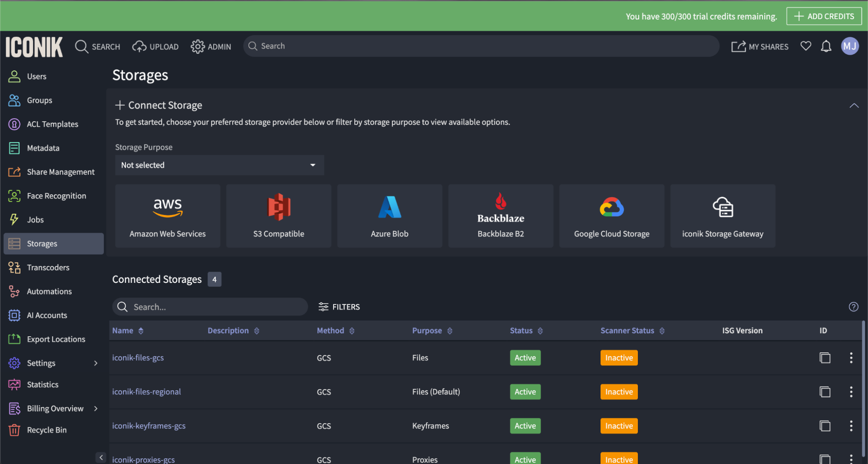Open My Shares
The height and width of the screenshot is (464, 868).
(760, 46)
